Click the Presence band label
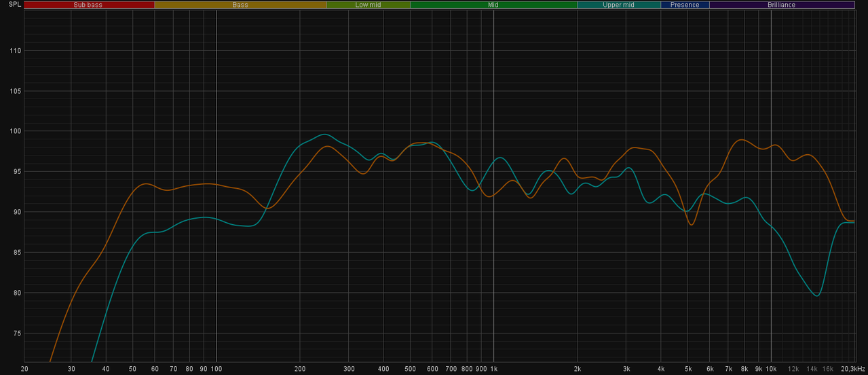This screenshot has height=375, width=868. [685, 5]
